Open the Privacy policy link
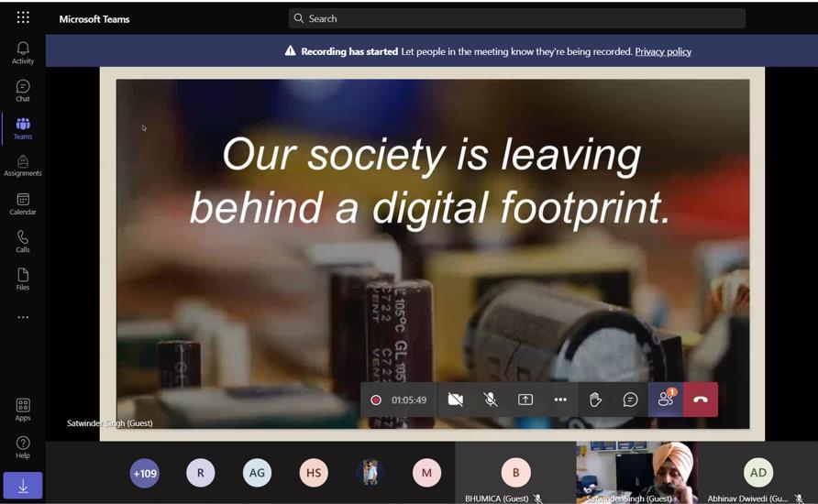This screenshot has width=818, height=504. [662, 51]
